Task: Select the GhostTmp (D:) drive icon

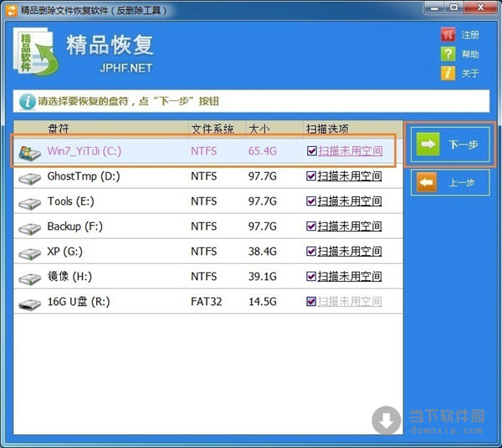Action: (x=29, y=178)
